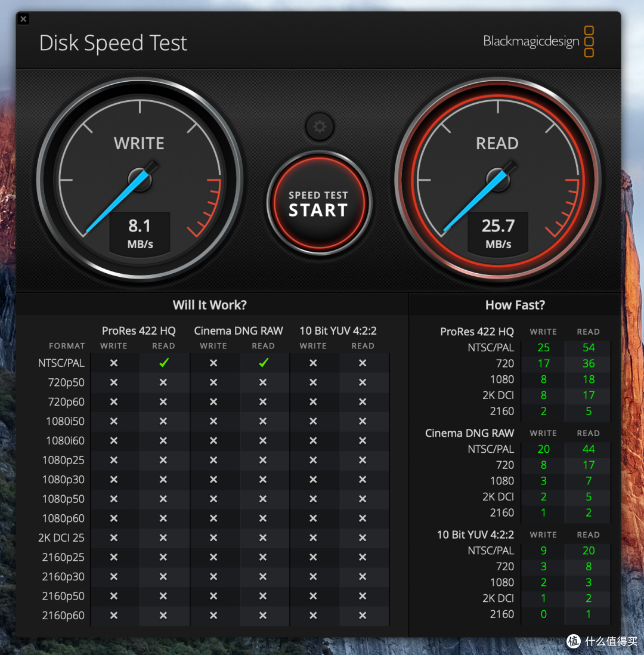Image resolution: width=644 pixels, height=655 pixels.
Task: Click ProRes NTSC/PAL read value 54
Action: (x=589, y=348)
